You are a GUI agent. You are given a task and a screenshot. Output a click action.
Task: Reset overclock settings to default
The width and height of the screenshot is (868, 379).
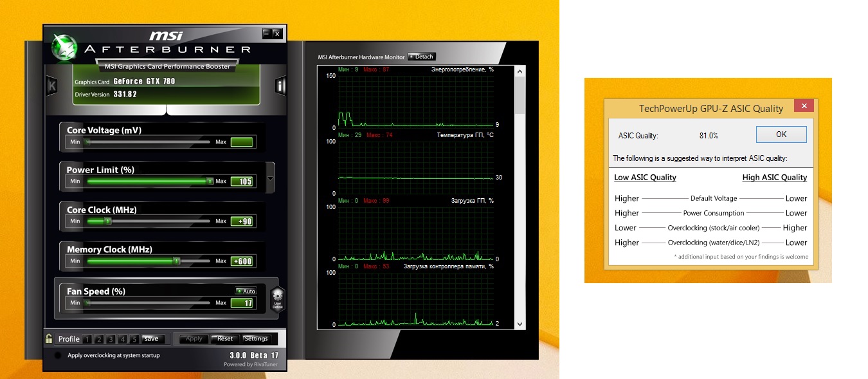(x=225, y=338)
